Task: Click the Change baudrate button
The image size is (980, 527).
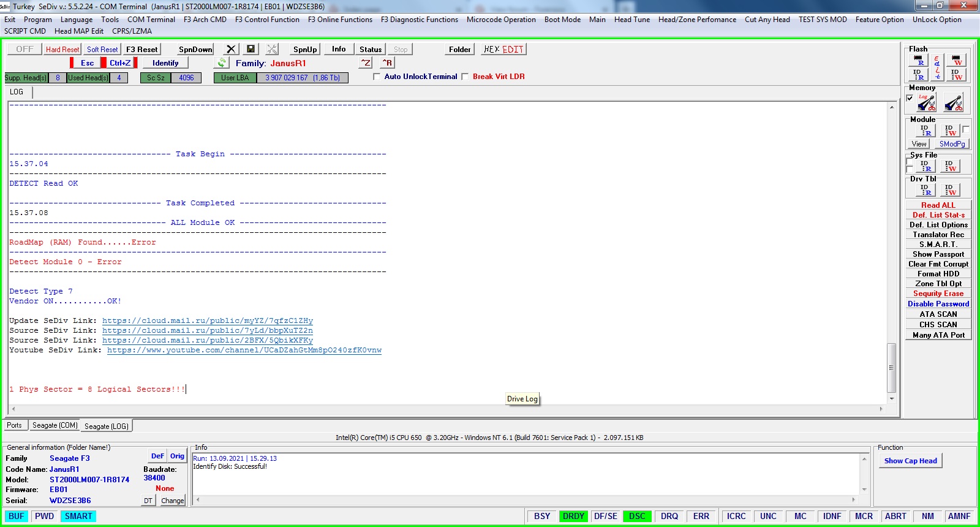Action: (x=172, y=501)
